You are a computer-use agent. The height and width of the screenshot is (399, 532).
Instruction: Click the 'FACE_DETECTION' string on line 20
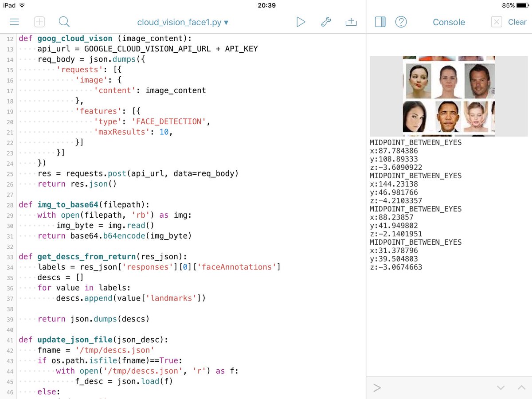pos(169,121)
